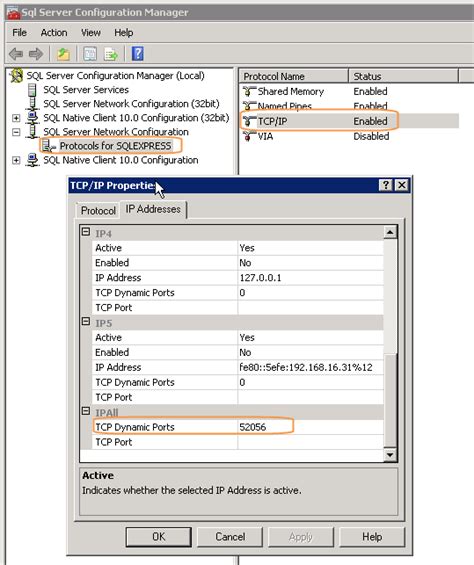474x565 pixels.
Task: Click the Apply button
Action: [x=301, y=537]
